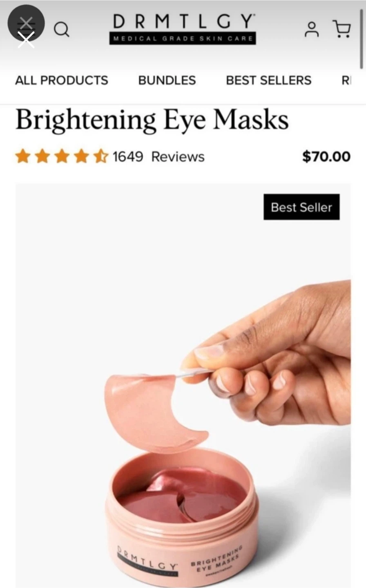Screen dimensions: 366x588
Task: Open the 1649 Reviews link
Action: 158,157
